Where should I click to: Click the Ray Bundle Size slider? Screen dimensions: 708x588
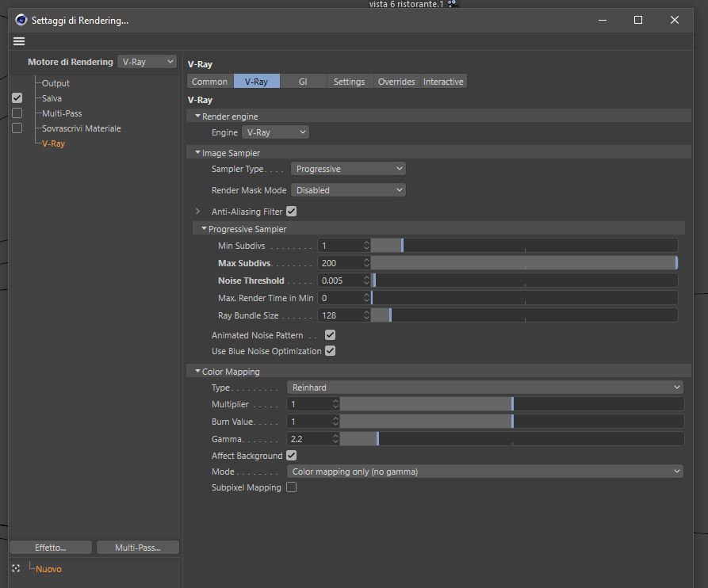(524, 315)
